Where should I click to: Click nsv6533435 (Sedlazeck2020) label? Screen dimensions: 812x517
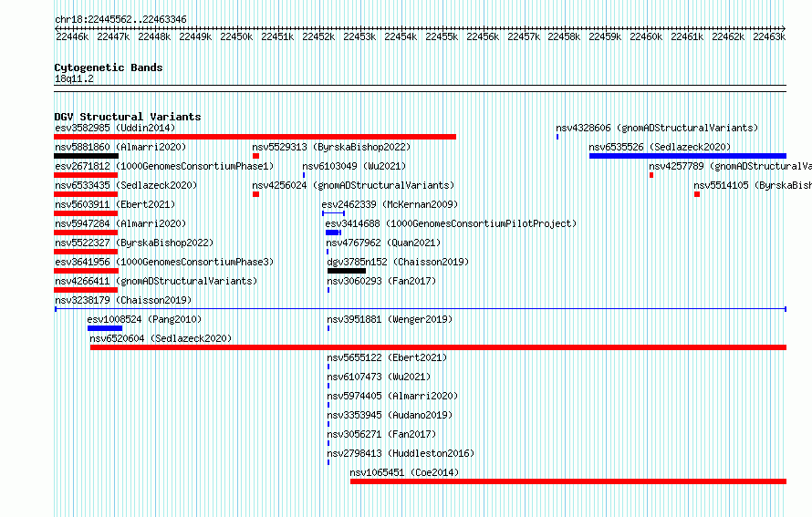[x=126, y=185]
